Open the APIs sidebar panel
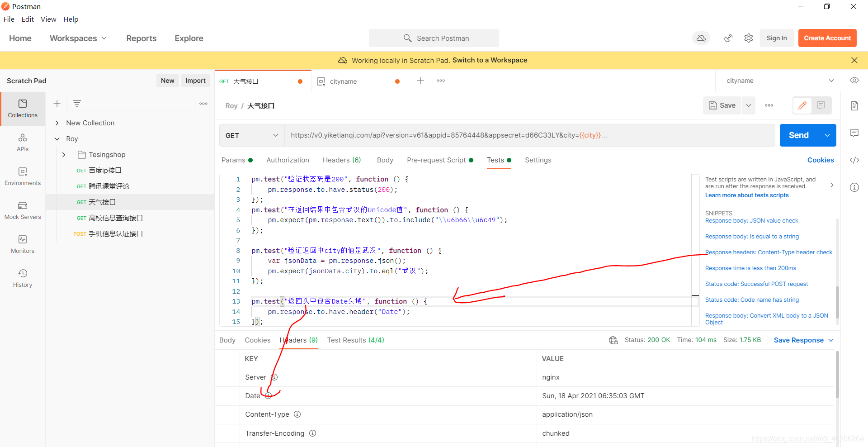 [x=23, y=143]
